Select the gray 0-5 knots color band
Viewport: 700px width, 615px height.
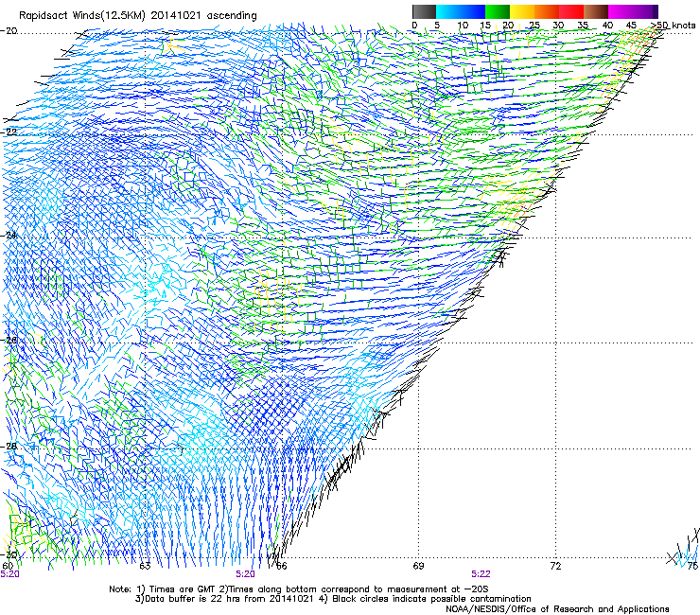424,11
